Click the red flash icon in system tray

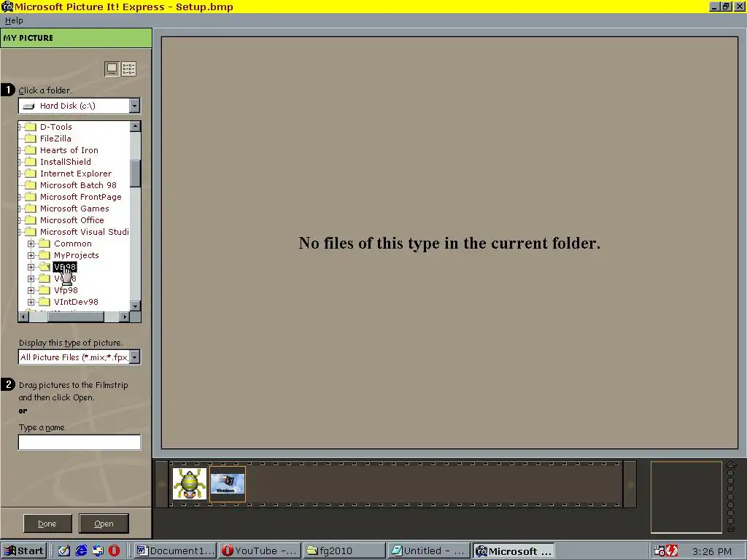tap(672, 551)
